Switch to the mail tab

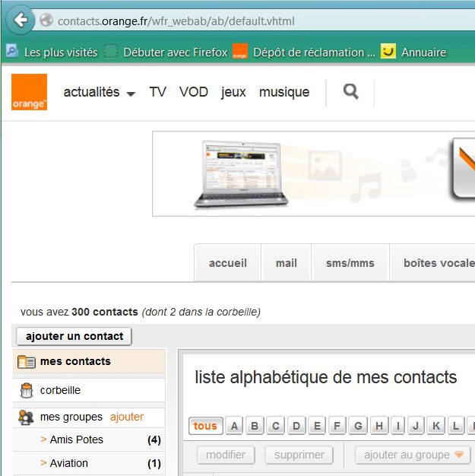click(287, 263)
